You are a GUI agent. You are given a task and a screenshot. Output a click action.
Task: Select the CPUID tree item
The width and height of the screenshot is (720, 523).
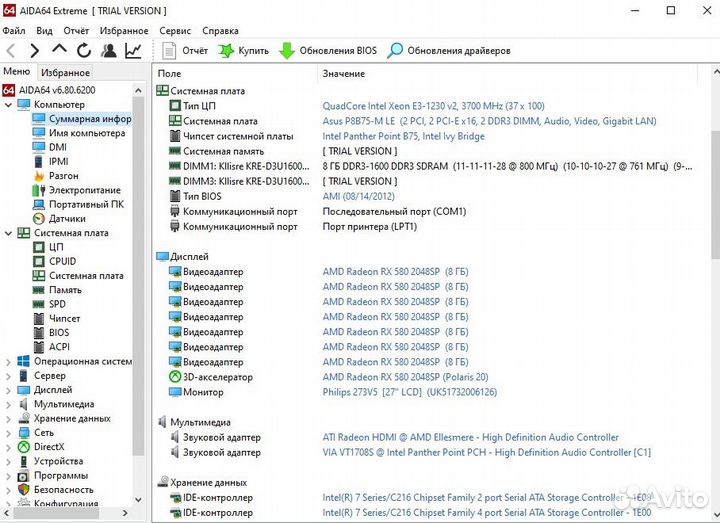pyautogui.click(x=55, y=261)
